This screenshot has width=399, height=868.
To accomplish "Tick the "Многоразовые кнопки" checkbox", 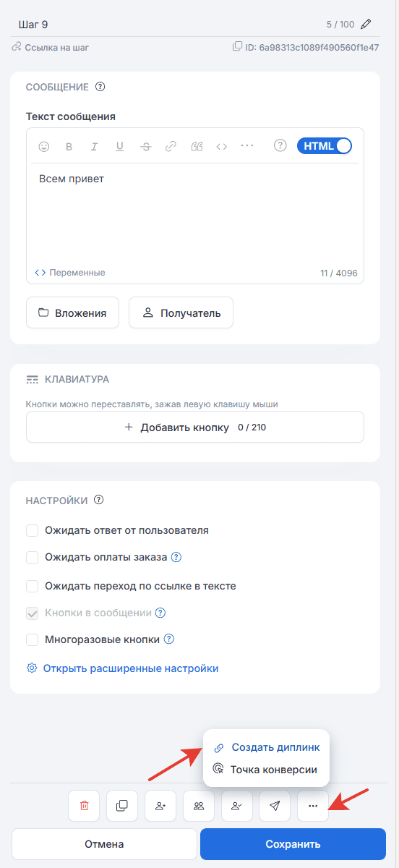I will pyautogui.click(x=32, y=639).
